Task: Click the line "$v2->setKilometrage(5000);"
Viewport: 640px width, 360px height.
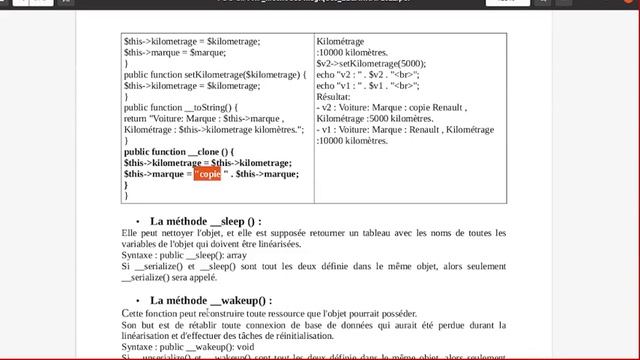Action: (x=371, y=64)
